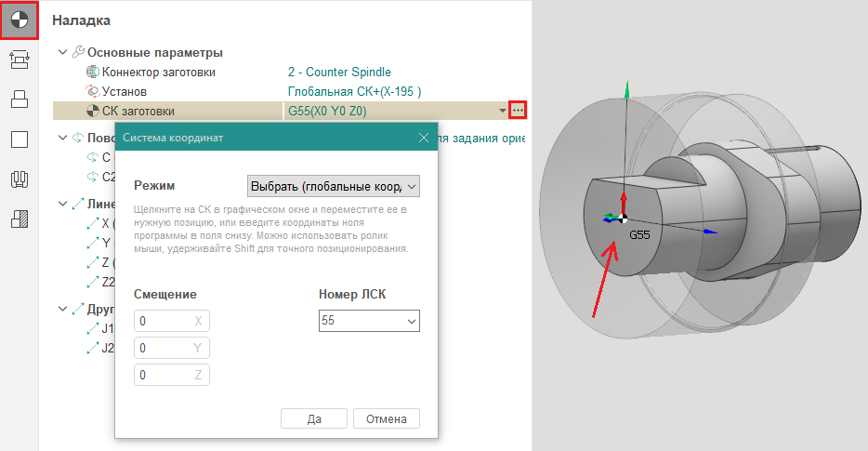
Task: Collapse the Другие axes tree group
Action: point(62,309)
